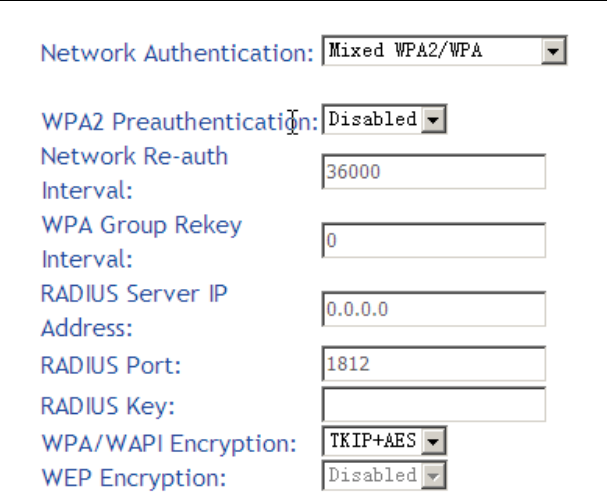Image resolution: width=607 pixels, height=502 pixels.
Task: Click the WPA/WAPI Encryption label
Action: [x=169, y=443]
